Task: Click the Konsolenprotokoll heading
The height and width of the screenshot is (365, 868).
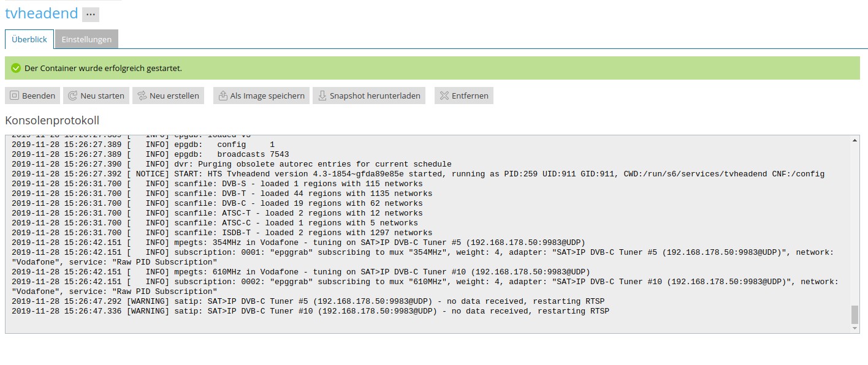Action: point(52,120)
